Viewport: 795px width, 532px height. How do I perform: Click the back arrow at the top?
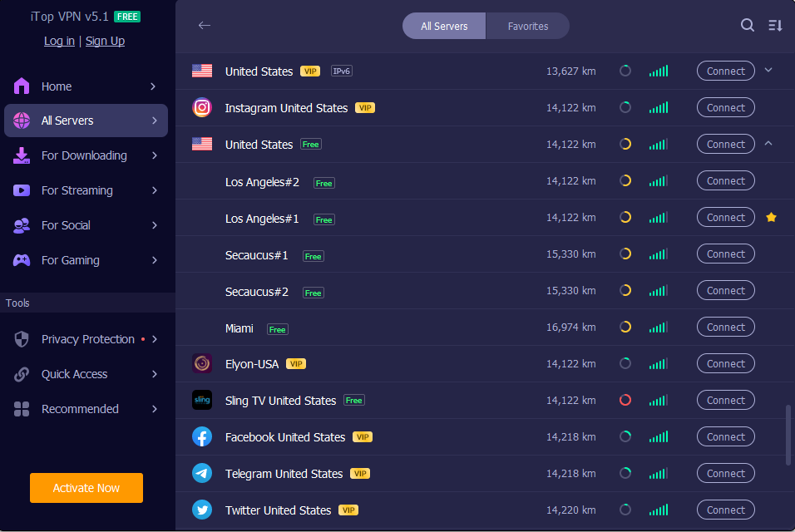tap(204, 25)
